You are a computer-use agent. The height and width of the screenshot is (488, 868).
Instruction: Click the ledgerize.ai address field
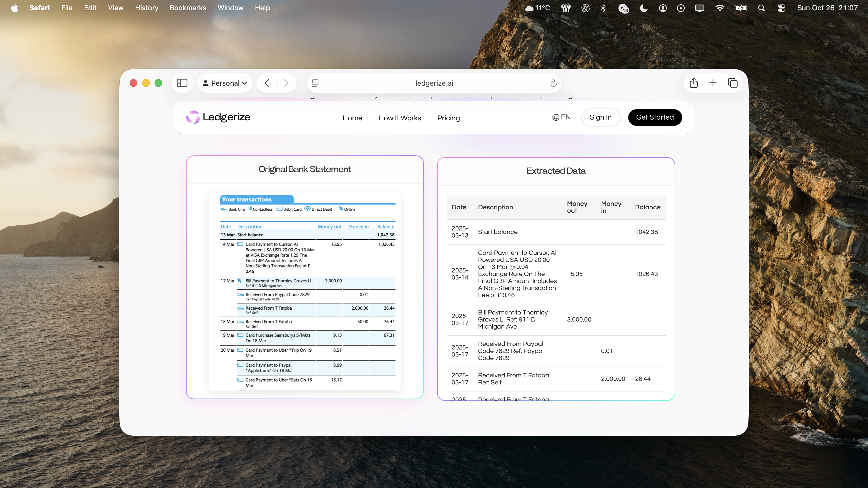pyautogui.click(x=434, y=83)
